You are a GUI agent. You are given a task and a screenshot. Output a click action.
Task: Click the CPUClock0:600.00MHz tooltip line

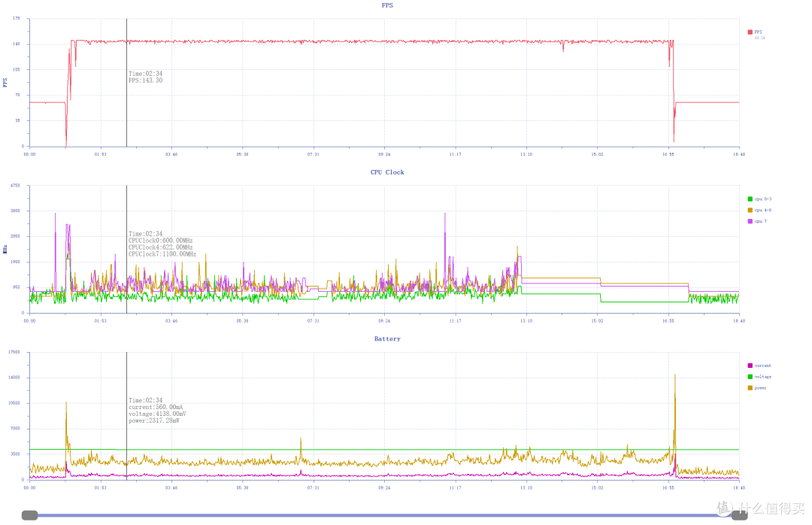point(161,241)
